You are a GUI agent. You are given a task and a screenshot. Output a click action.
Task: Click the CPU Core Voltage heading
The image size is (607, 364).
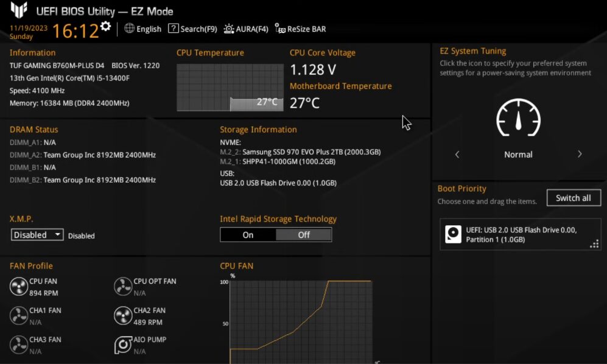tap(323, 53)
